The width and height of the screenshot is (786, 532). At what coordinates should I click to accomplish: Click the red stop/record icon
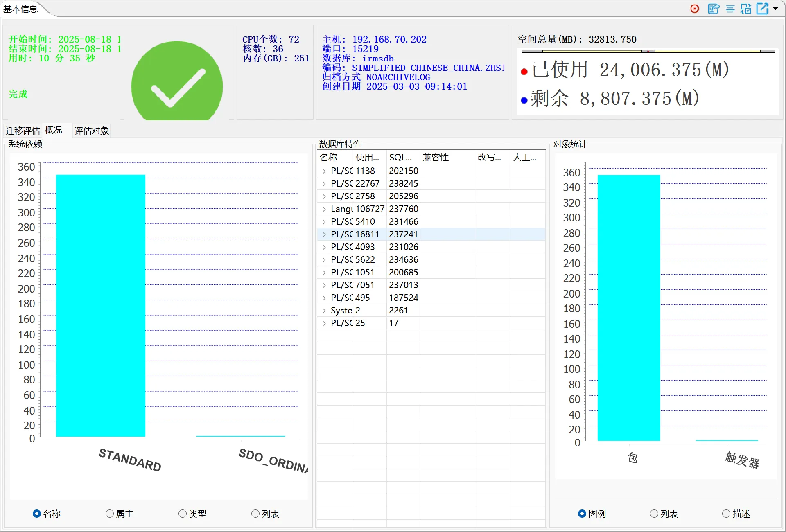coord(695,9)
